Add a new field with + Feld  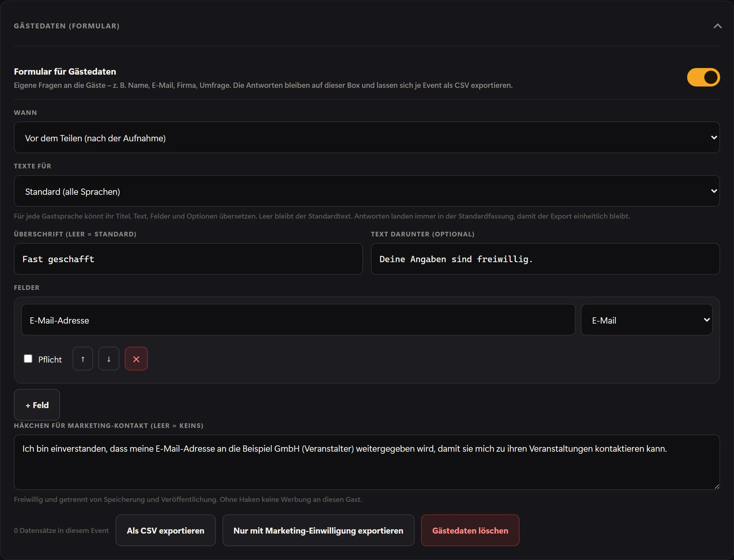pyautogui.click(x=37, y=405)
